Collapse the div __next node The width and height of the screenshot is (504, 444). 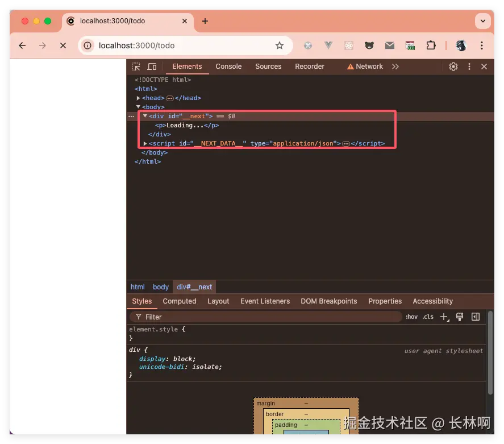pos(145,116)
